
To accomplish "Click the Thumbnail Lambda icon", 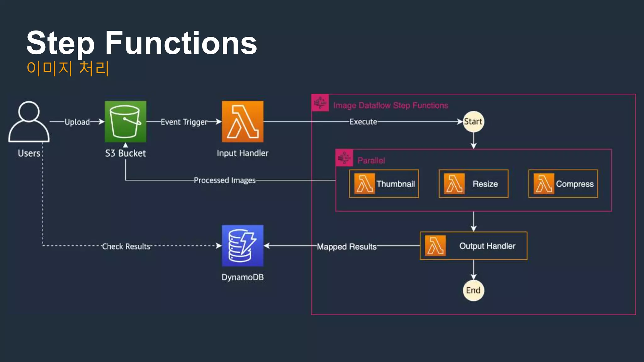I will tap(364, 184).
